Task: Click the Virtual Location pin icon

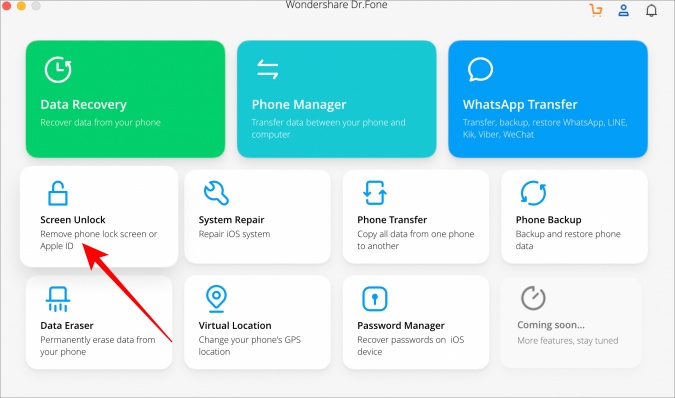Action: coord(216,299)
